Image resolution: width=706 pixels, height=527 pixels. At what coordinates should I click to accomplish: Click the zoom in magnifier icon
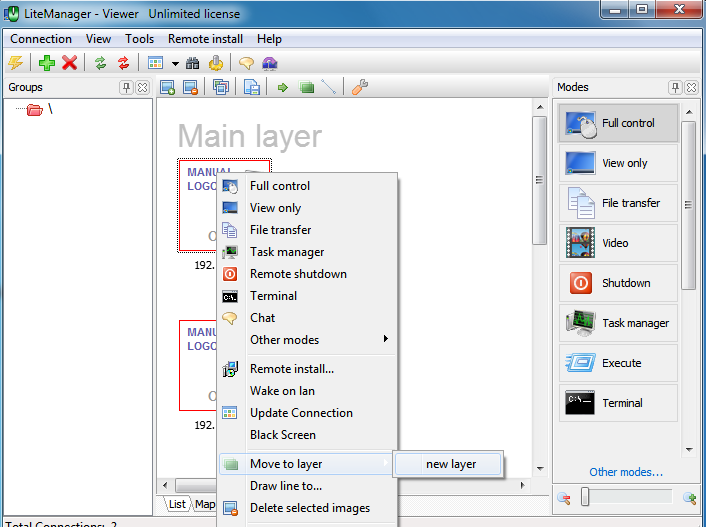(x=690, y=498)
